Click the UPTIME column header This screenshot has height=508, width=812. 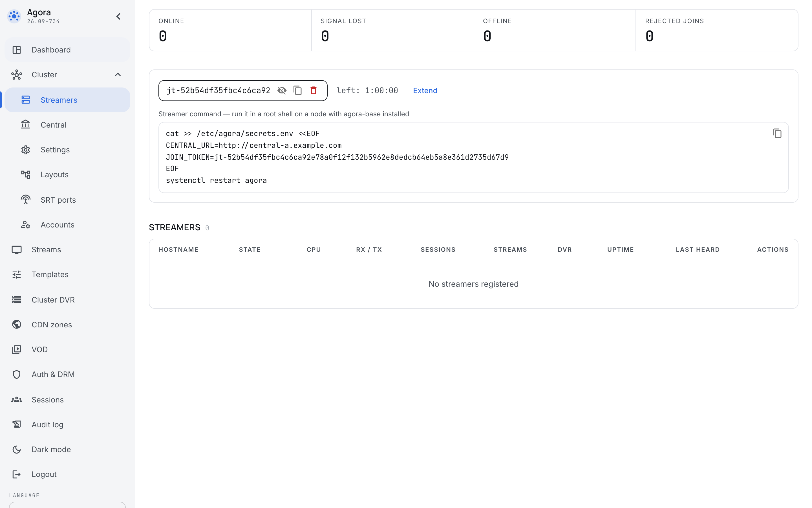pyautogui.click(x=620, y=249)
